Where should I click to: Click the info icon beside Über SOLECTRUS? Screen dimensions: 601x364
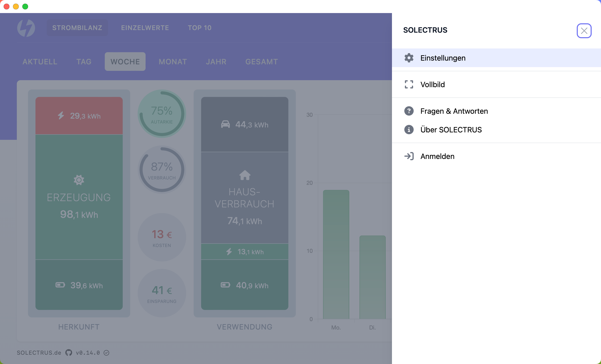409,130
